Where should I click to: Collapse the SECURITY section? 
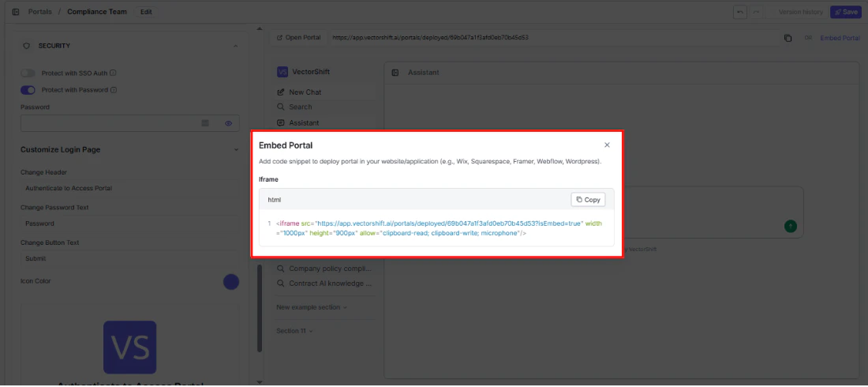[x=235, y=46]
